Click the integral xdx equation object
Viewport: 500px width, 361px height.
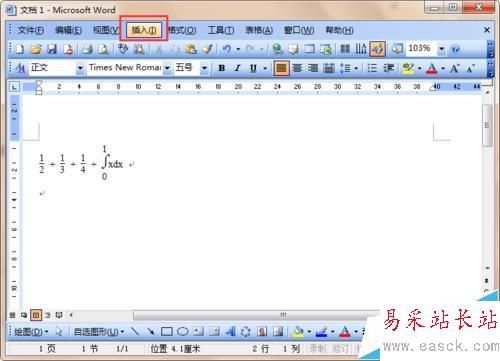112,163
